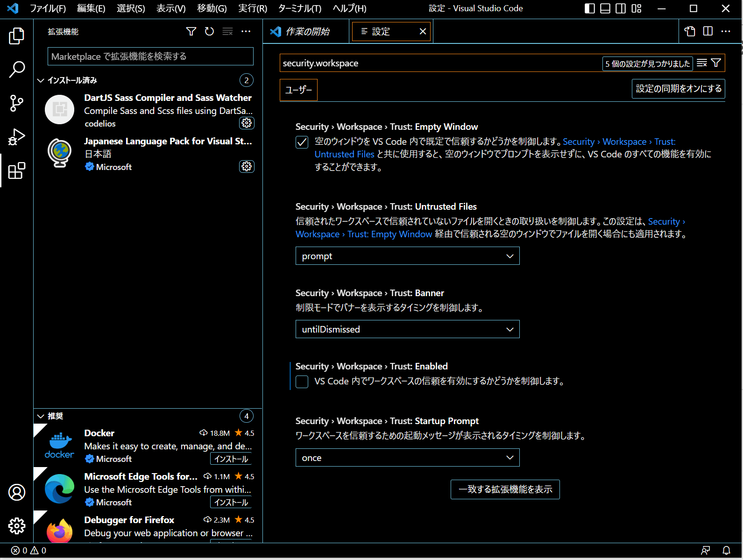Click the feedback icon in status bar
Image resolution: width=743 pixels, height=560 pixels.
pyautogui.click(x=706, y=551)
